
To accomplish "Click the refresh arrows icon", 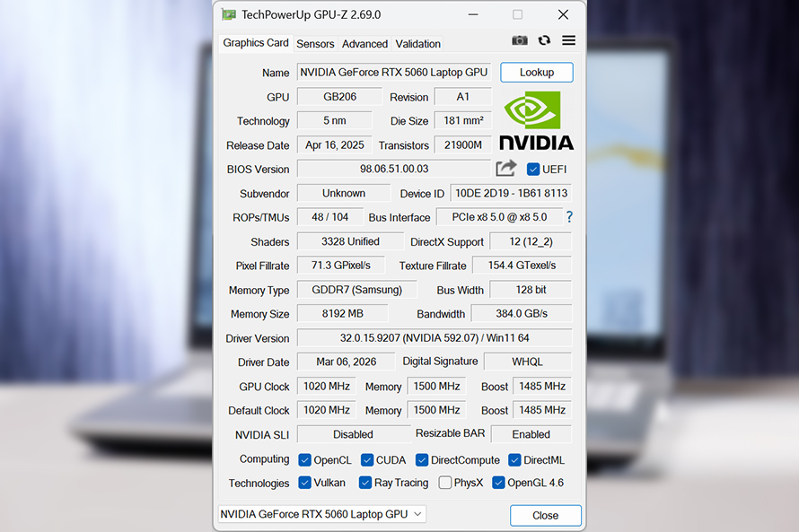I will pos(544,40).
